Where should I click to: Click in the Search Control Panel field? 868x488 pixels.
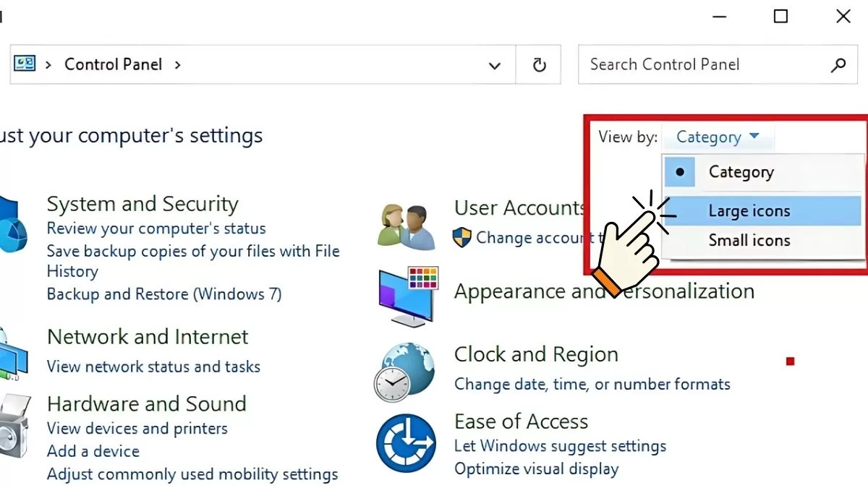pyautogui.click(x=702, y=65)
